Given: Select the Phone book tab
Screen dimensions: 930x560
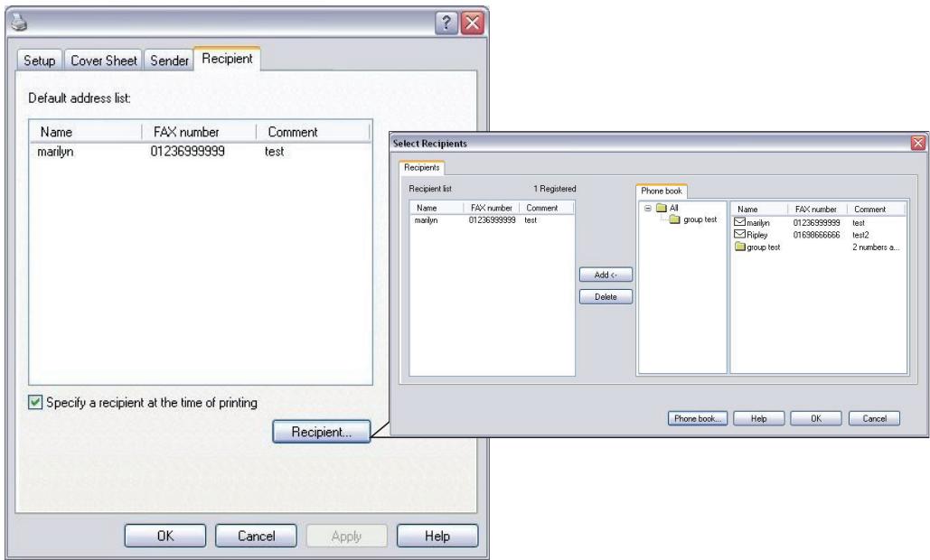Looking at the screenshot, I should tap(662, 191).
